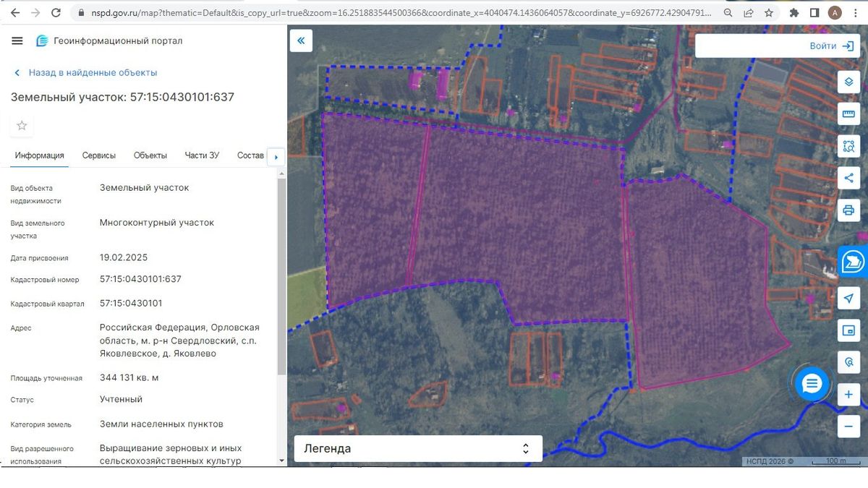Open the round chat support bubble

(x=812, y=384)
